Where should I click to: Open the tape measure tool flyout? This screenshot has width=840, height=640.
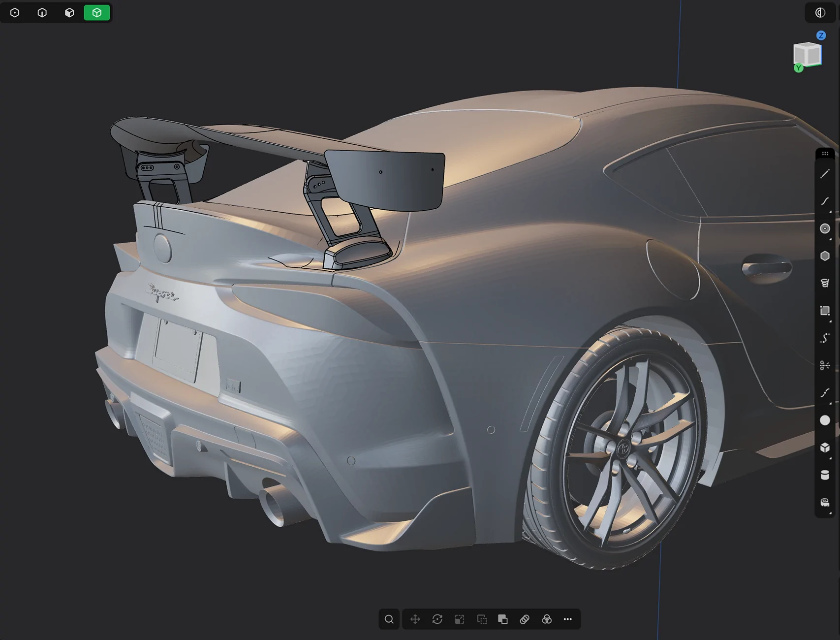pos(825,502)
